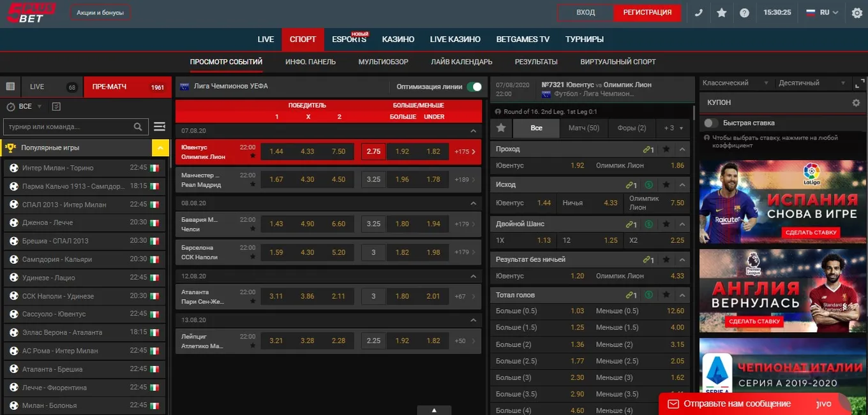Favorite the Проход market star
Viewport: 868px width, 415px height.
tap(666, 149)
